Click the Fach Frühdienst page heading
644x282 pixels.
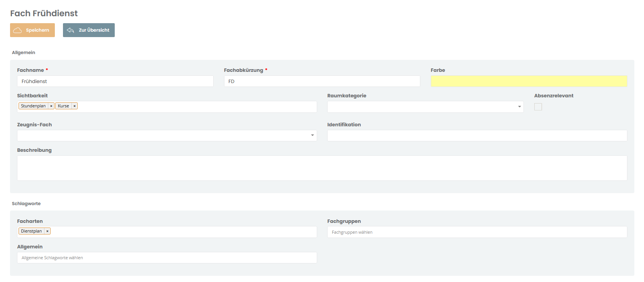(44, 14)
